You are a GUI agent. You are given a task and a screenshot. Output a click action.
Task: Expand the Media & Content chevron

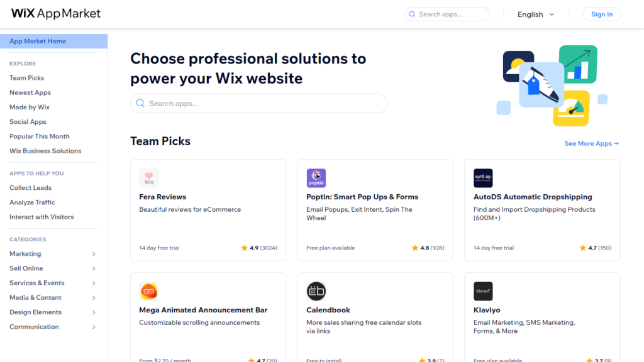click(94, 297)
